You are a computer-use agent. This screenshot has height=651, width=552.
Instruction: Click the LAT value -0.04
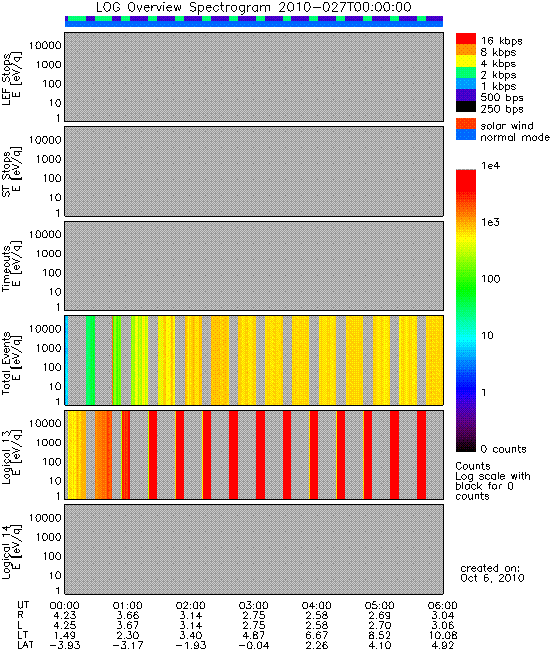pos(254,645)
